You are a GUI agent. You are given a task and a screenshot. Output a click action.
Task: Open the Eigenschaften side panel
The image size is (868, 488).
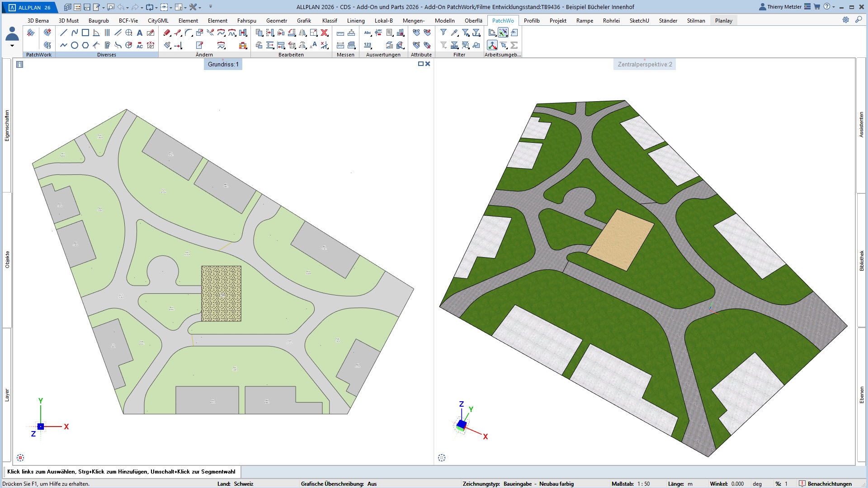coord(7,126)
